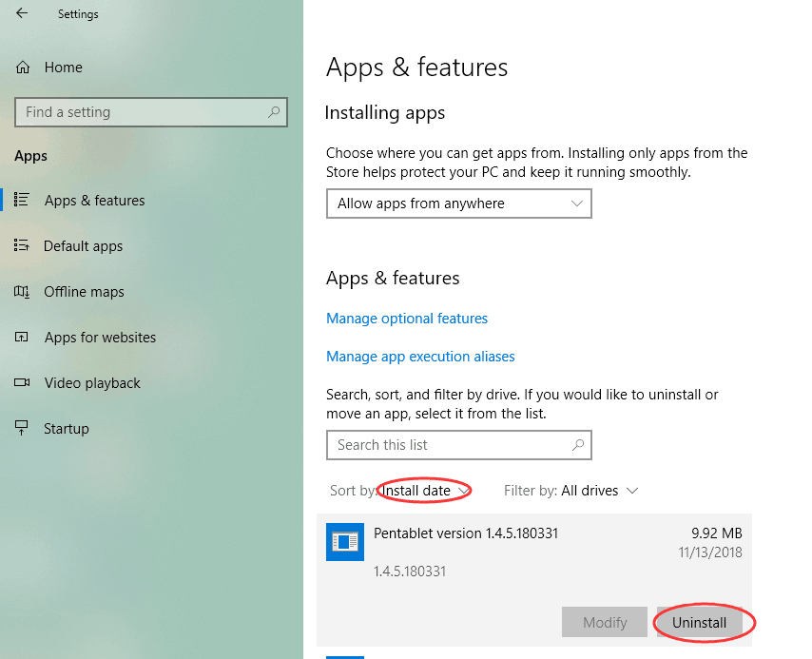Open Allow apps from anywhere dropdown
812x659 pixels.
tap(459, 204)
